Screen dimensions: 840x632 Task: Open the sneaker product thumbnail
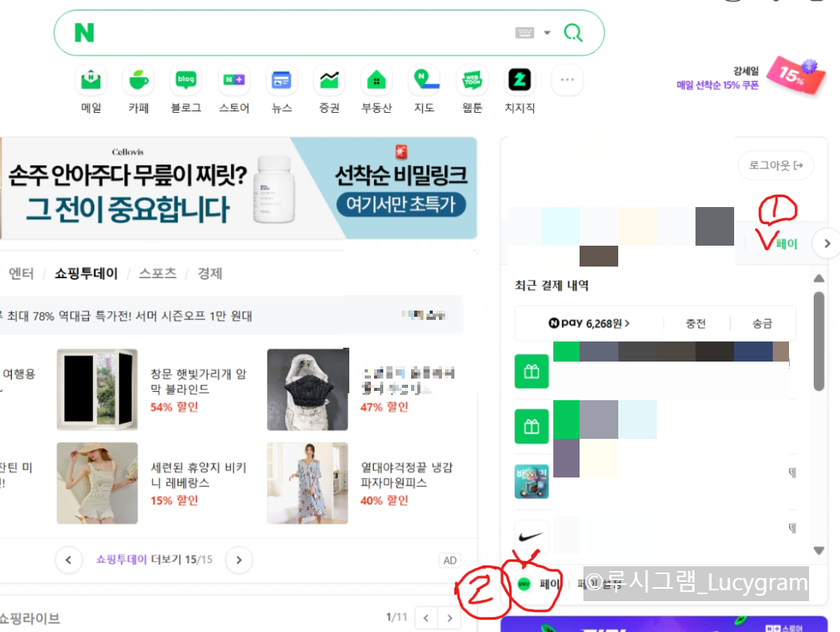(308, 389)
